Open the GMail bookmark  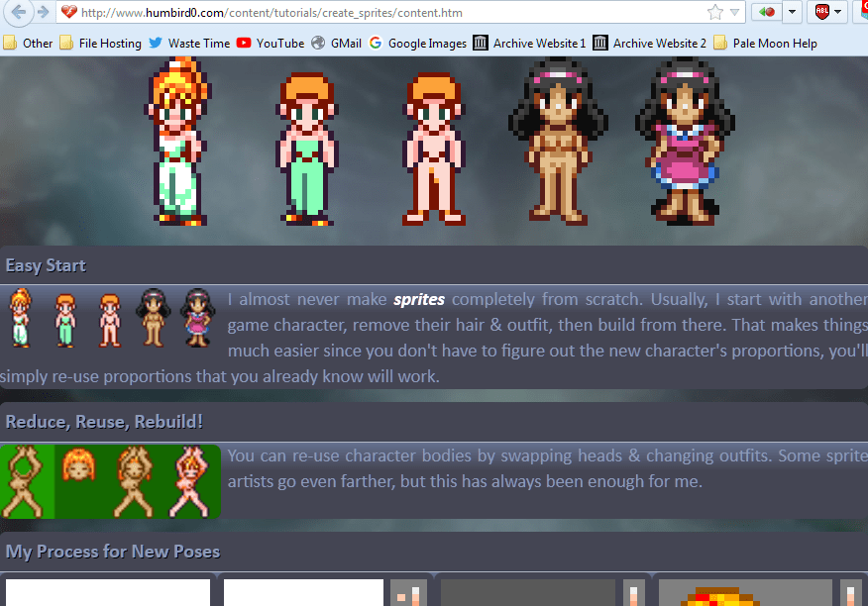[336, 43]
